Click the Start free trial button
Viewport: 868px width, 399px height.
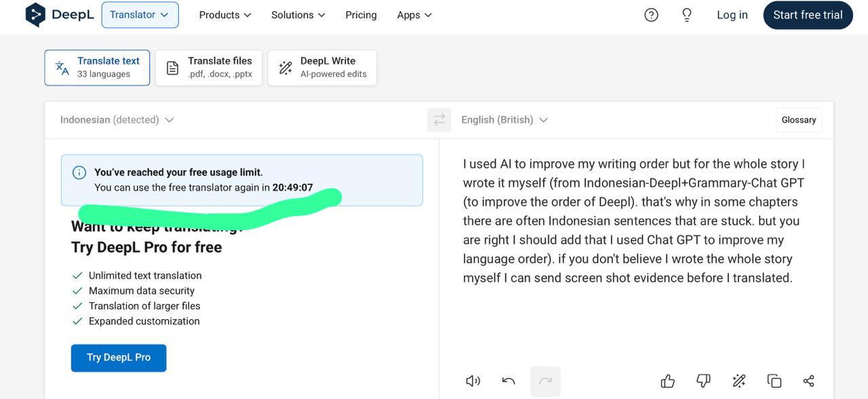808,15
